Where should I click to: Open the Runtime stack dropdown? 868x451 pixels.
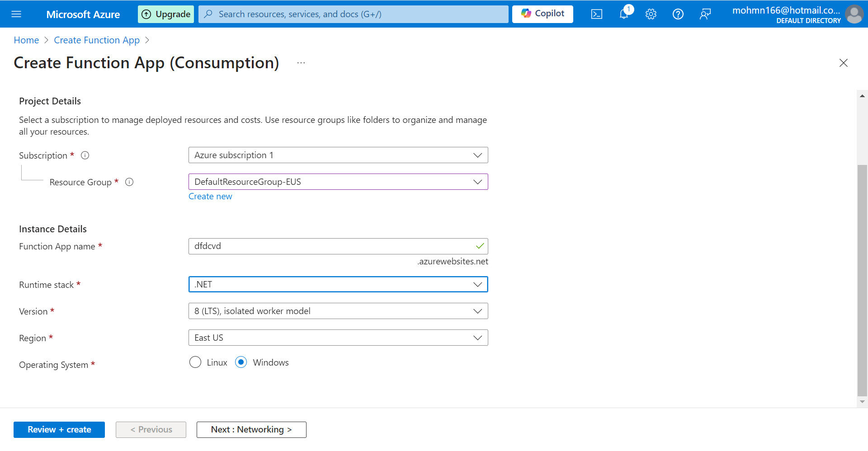coord(338,284)
